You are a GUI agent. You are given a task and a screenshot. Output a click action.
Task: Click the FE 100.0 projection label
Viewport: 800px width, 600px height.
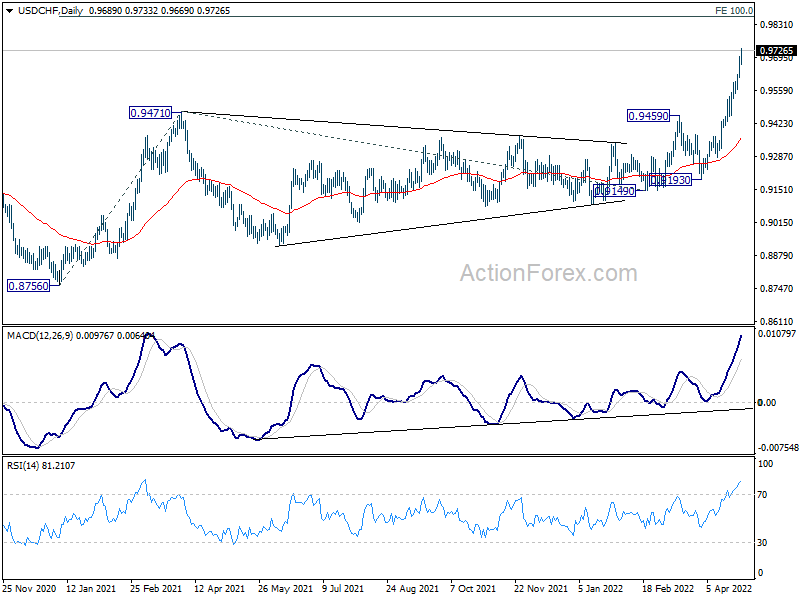click(734, 10)
